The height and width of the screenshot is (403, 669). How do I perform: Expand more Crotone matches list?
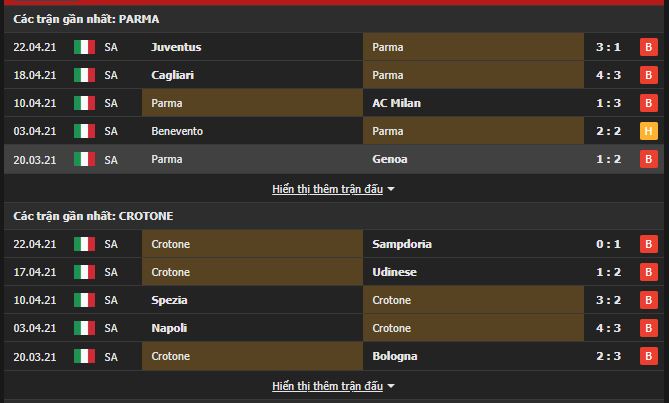[333, 385]
